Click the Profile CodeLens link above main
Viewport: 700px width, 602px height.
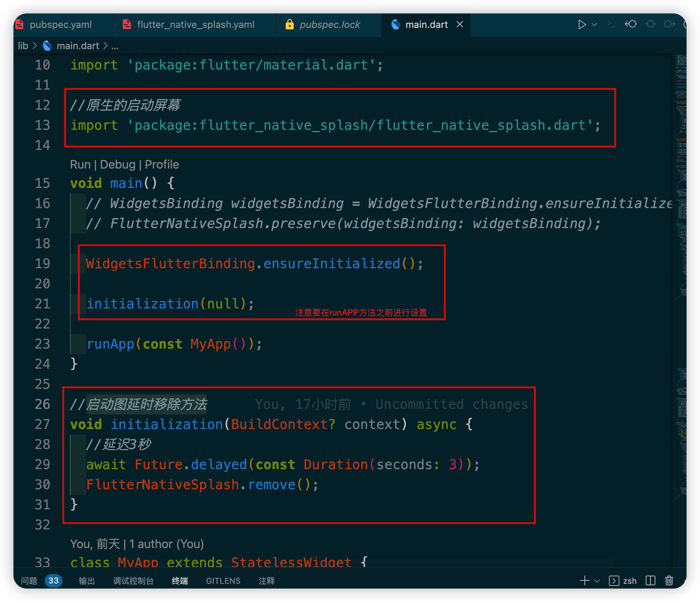162,164
